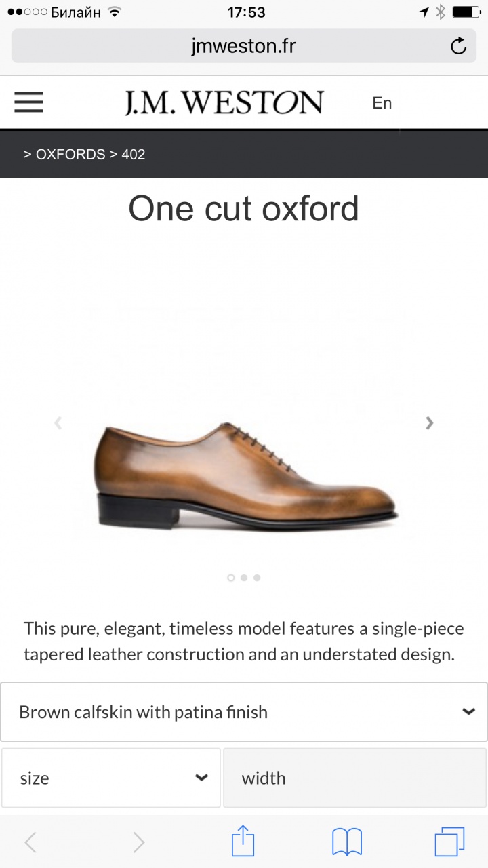This screenshot has width=488, height=868.
Task: Tap the brown oxford shoe image
Action: [x=244, y=475]
